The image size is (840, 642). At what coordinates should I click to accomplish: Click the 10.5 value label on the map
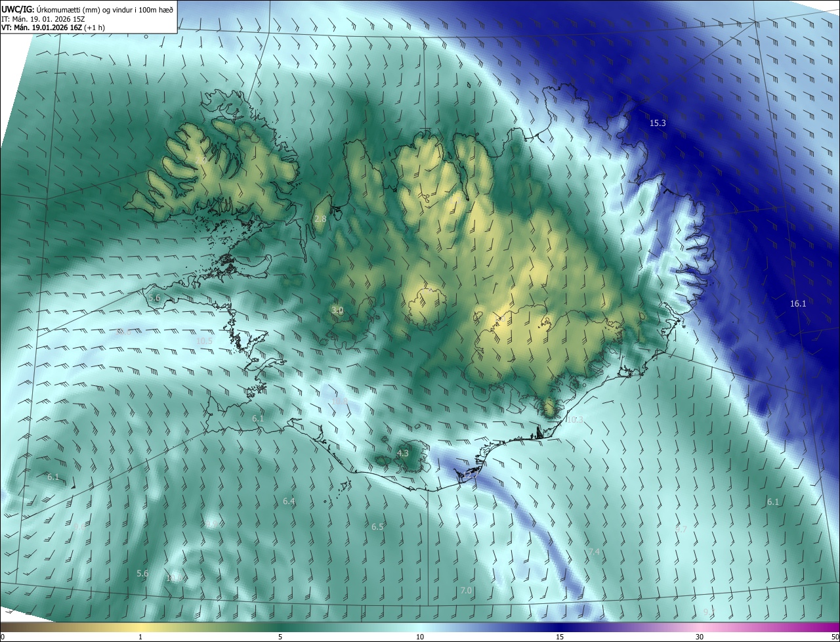204,341
